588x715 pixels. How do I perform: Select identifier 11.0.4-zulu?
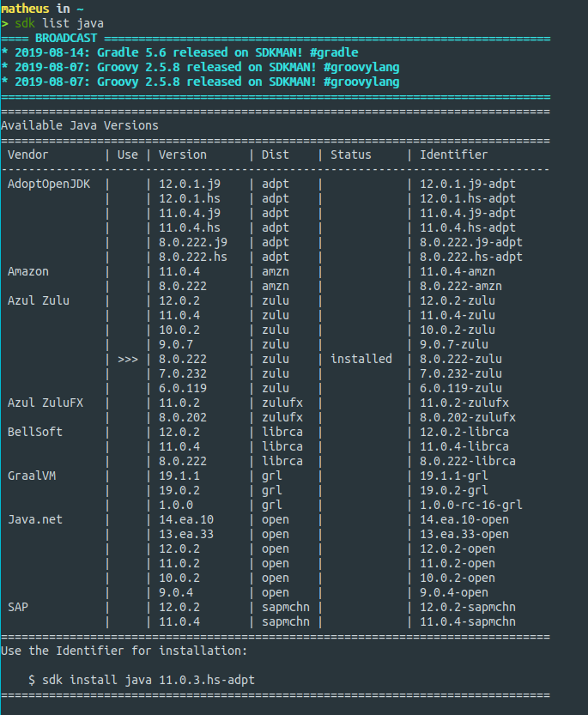457,315
